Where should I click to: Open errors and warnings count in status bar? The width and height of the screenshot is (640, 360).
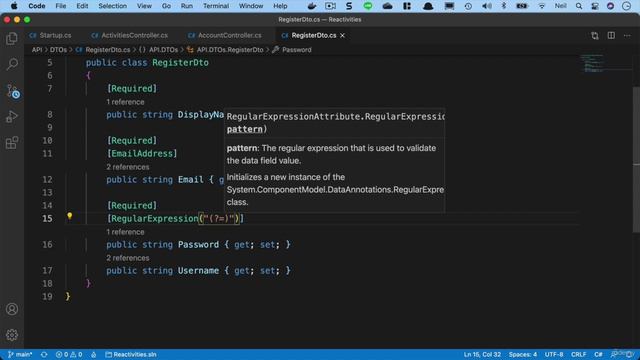pos(69,354)
